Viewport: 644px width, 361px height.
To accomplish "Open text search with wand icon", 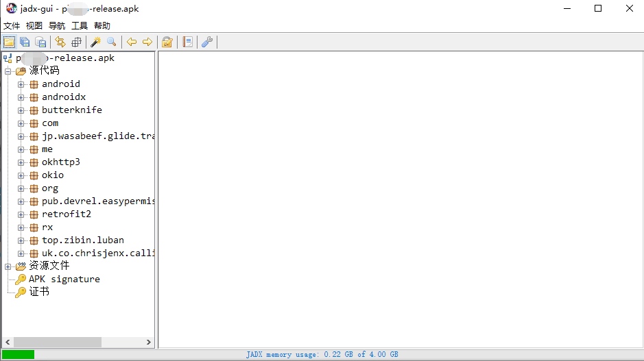I will (x=96, y=42).
